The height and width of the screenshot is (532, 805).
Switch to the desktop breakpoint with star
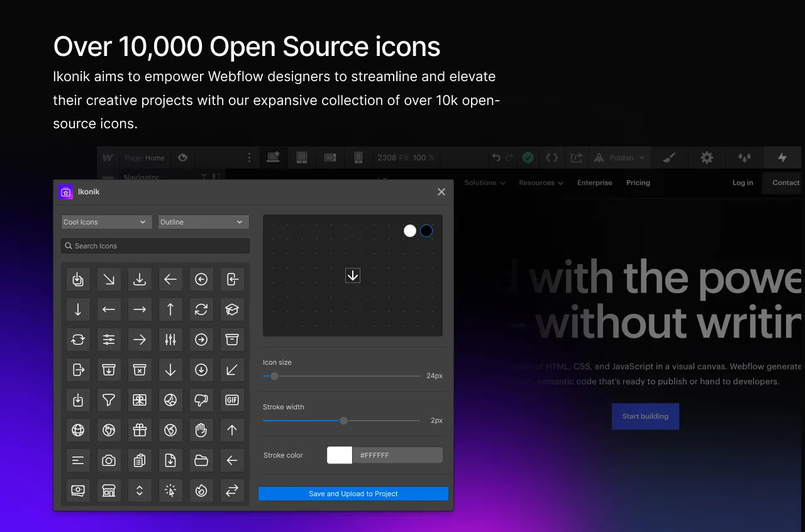(x=273, y=157)
